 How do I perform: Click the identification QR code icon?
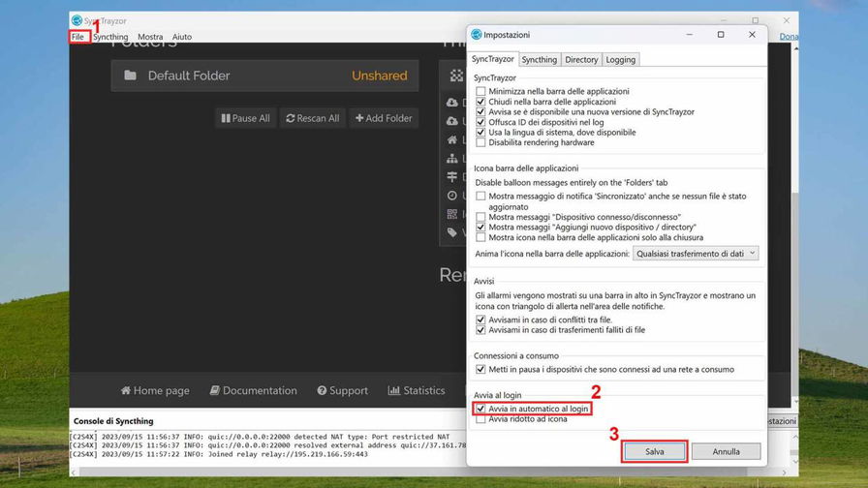pyautogui.click(x=452, y=214)
